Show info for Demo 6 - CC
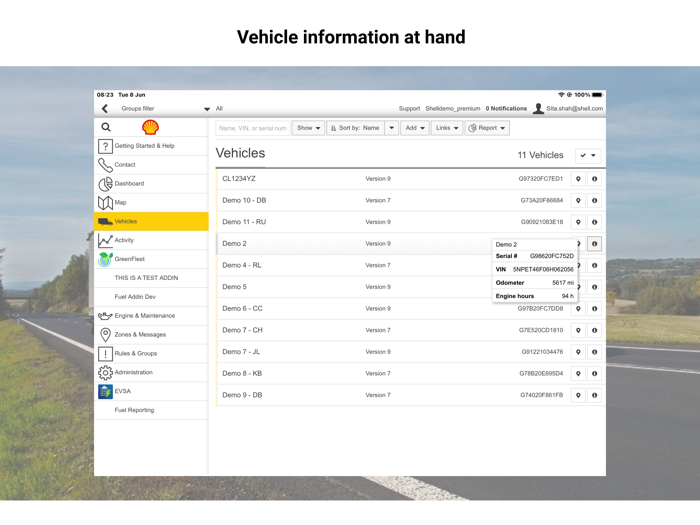The image size is (700, 525). 595,309
